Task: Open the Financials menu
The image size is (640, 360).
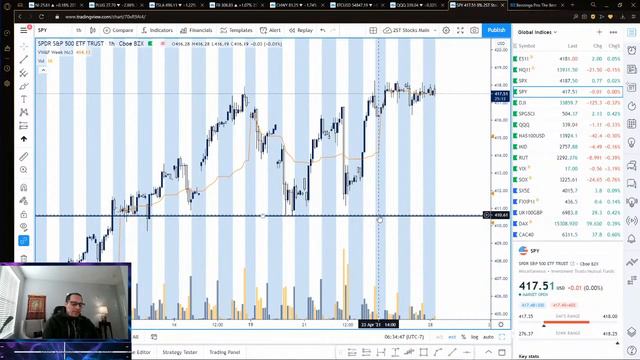Action: click(196, 30)
